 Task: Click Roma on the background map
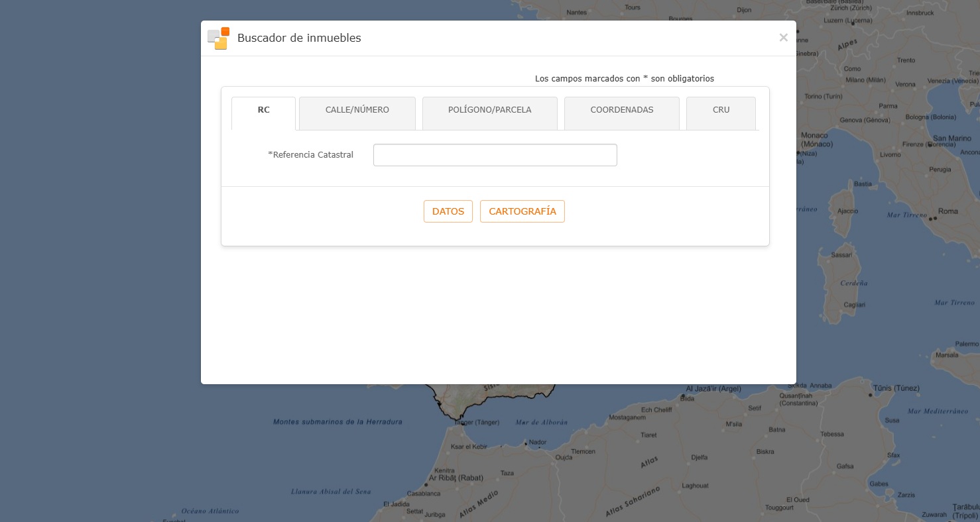tap(947, 211)
